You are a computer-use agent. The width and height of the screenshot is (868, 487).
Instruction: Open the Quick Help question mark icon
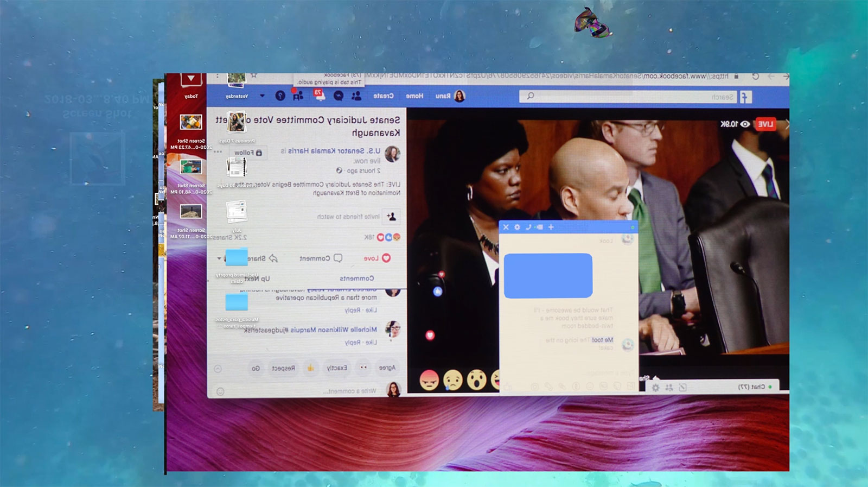pyautogui.click(x=280, y=96)
